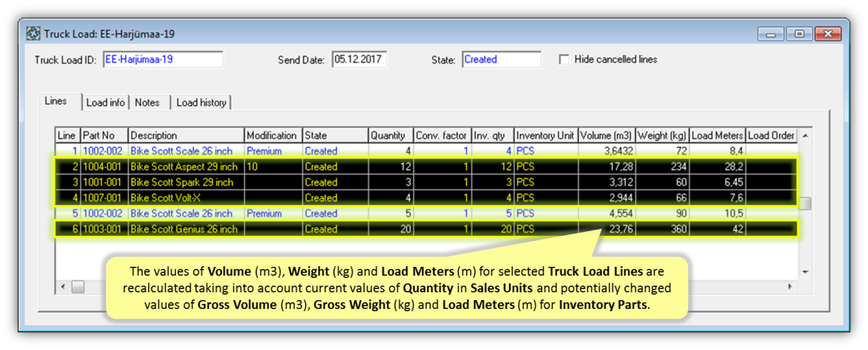Close the Truck Load window
The height and width of the screenshot is (350, 868).
pos(828,34)
